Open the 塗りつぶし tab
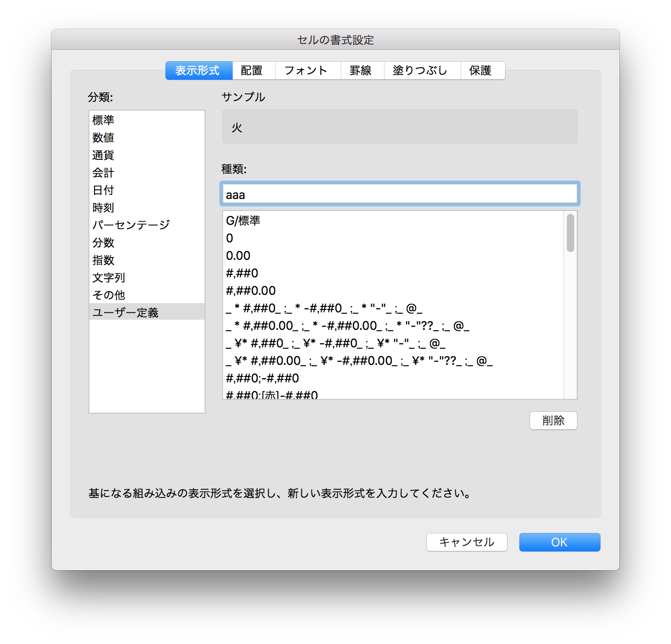671x644 pixels. pos(421,70)
